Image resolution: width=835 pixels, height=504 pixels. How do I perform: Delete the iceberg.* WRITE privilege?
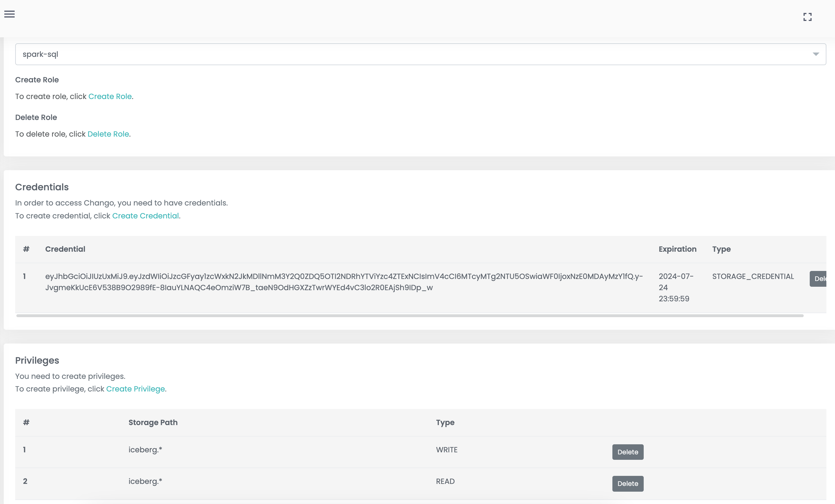[628, 452]
